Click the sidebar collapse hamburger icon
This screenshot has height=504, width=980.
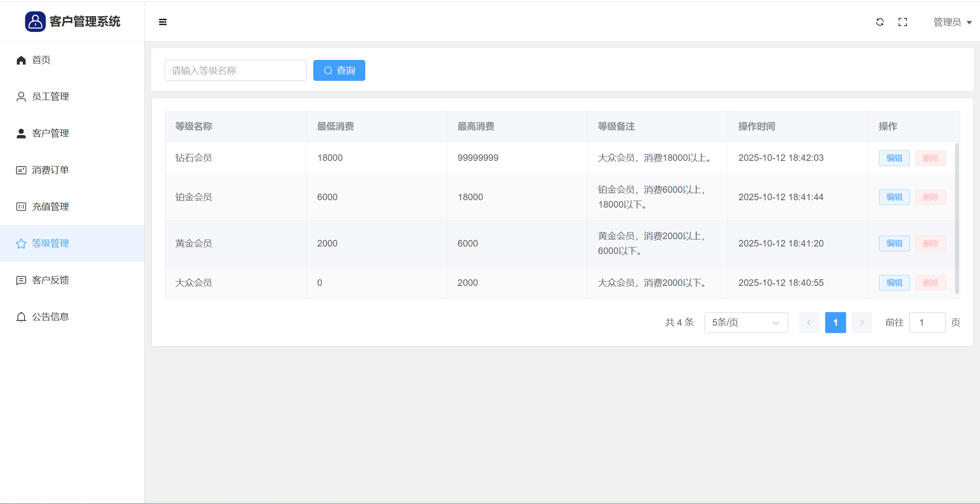pos(163,22)
